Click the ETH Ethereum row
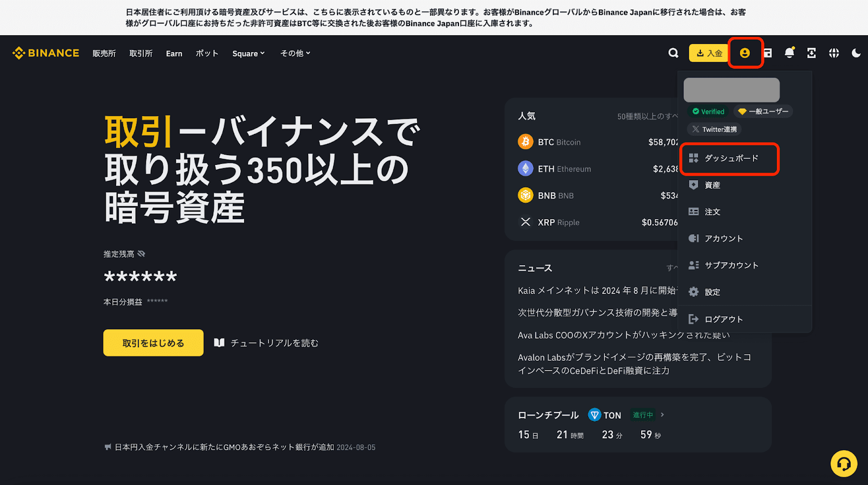 598,169
